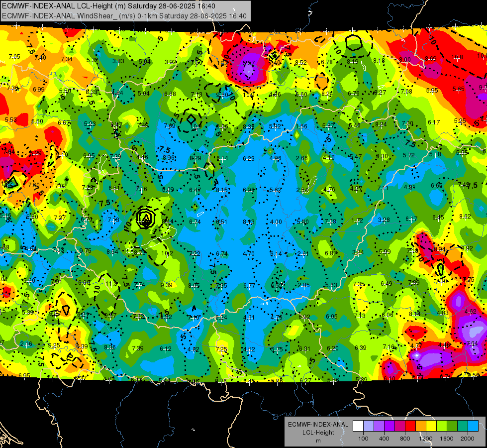Click the white legend color swatch
This screenshot has height=448, width=487.
tap(358, 426)
